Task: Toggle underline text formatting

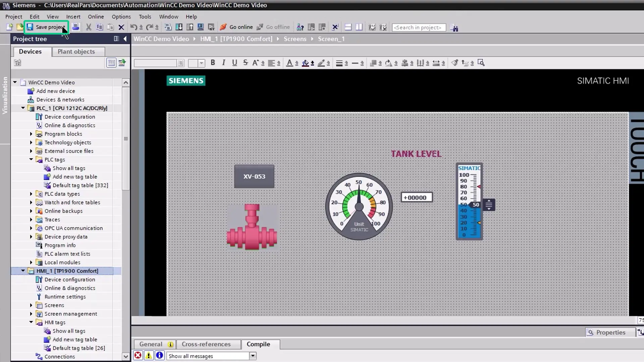Action: tap(234, 63)
